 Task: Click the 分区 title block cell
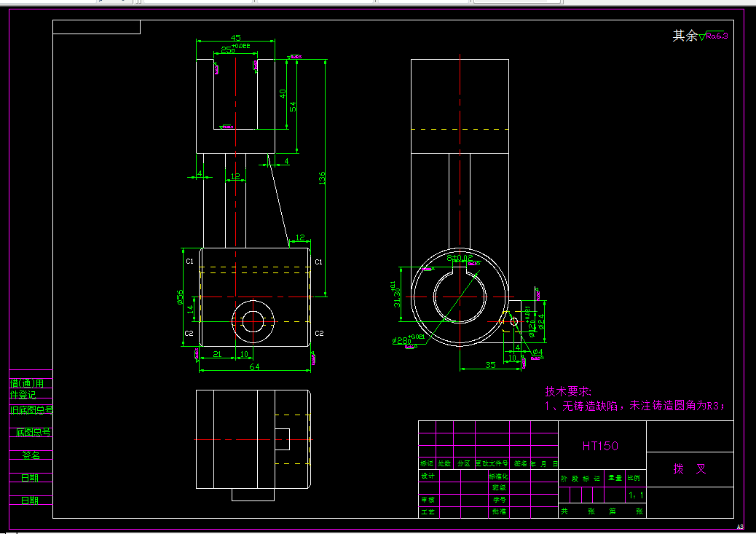[464, 463]
